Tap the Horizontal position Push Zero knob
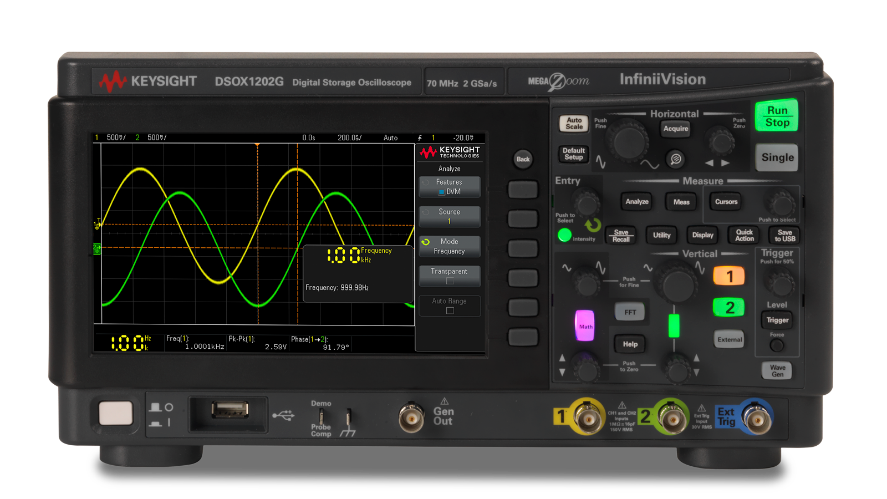 pos(721,140)
